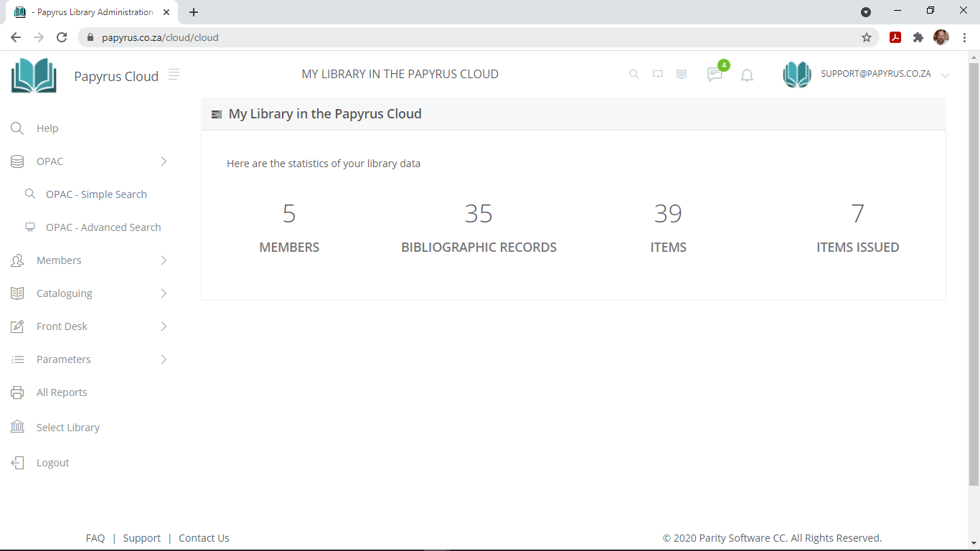Click the Logout door icon

coord(17,463)
